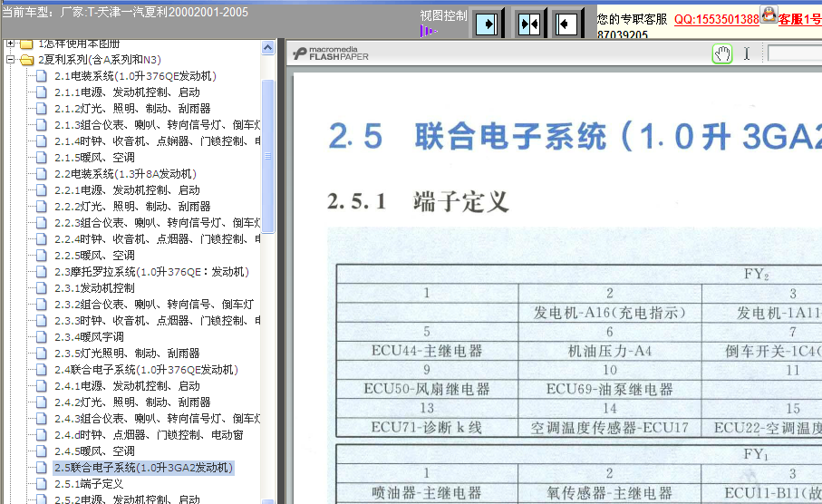Select 2.5联合电子系统(1.0升3GA2发动机)
The height and width of the screenshot is (504, 822).
pos(143,468)
